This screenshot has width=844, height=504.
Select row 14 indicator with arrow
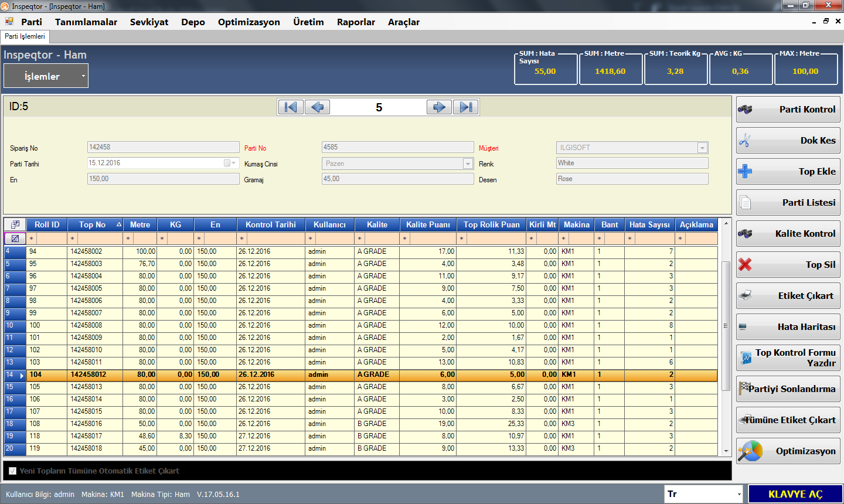tap(15, 375)
